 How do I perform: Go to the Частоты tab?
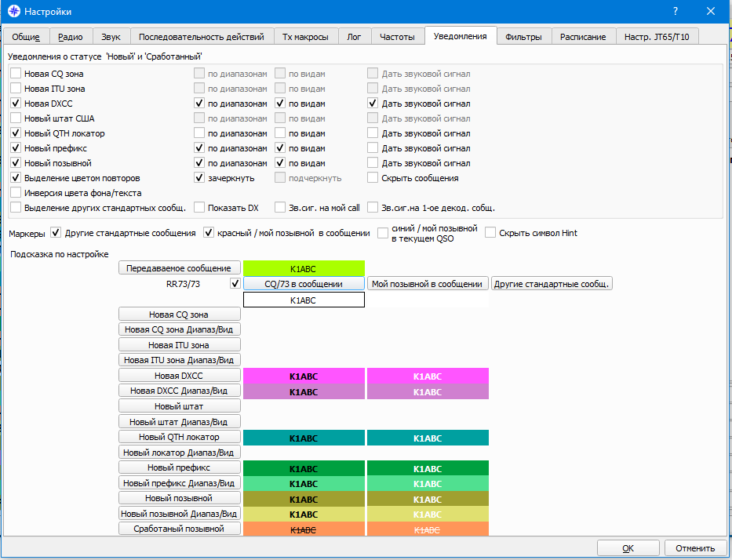coord(397,36)
